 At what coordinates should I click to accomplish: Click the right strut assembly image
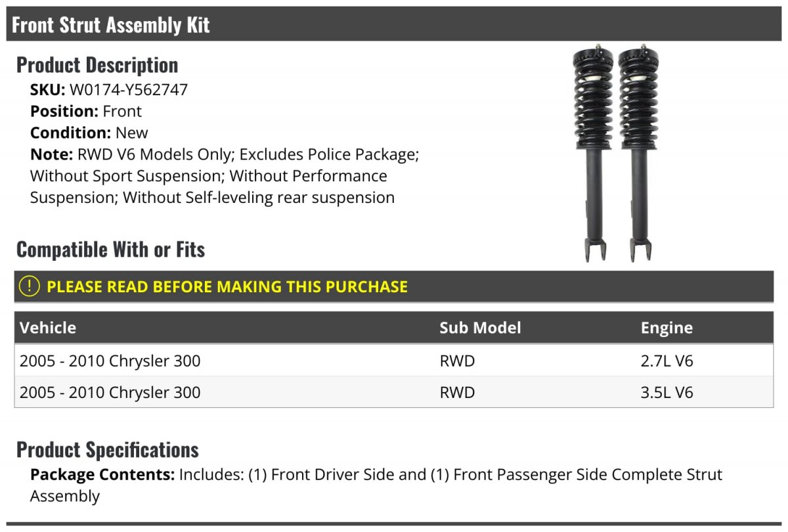coord(639,153)
